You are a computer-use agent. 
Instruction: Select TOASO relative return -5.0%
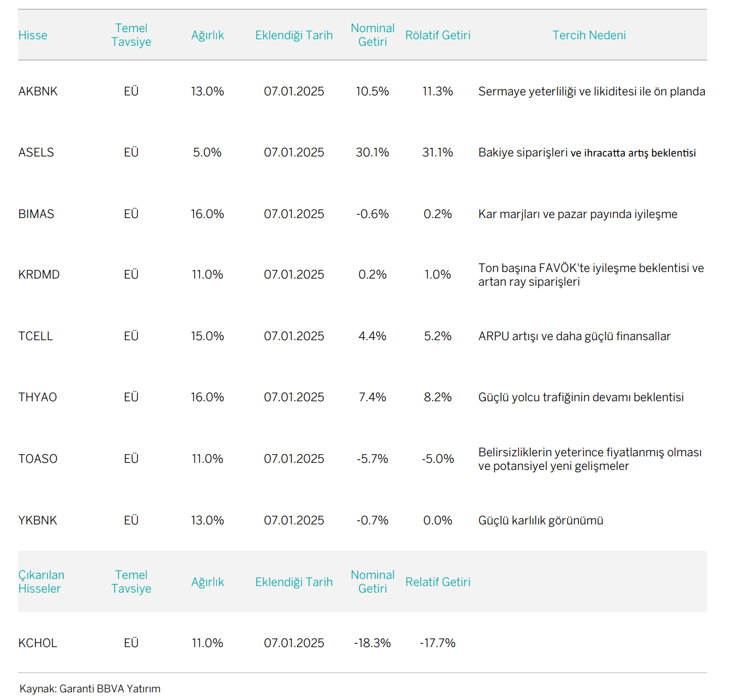click(x=438, y=459)
